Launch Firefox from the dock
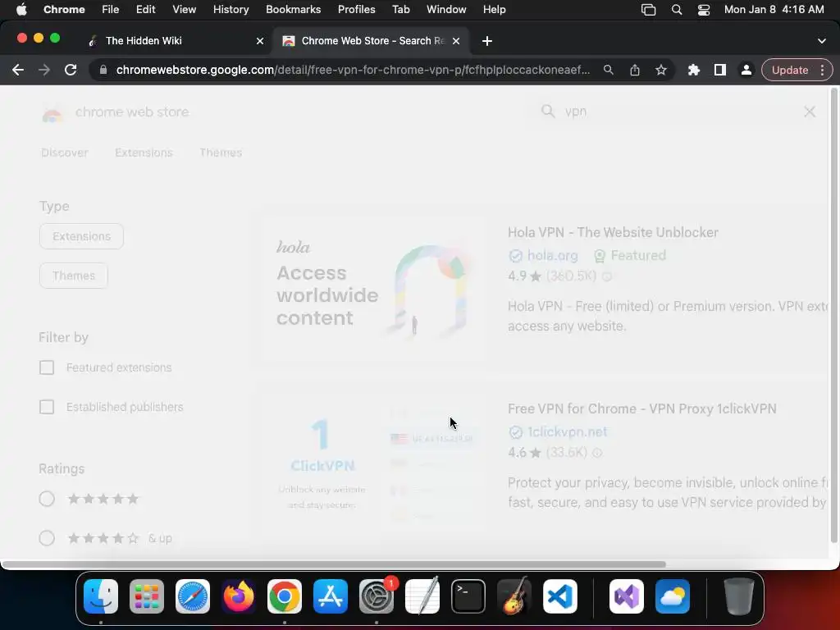840x630 pixels. click(239, 596)
